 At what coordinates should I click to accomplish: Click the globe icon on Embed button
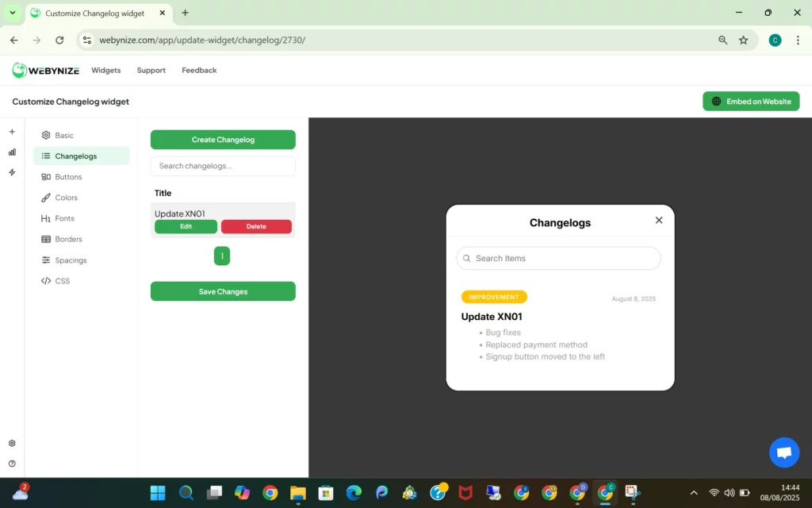click(x=716, y=101)
